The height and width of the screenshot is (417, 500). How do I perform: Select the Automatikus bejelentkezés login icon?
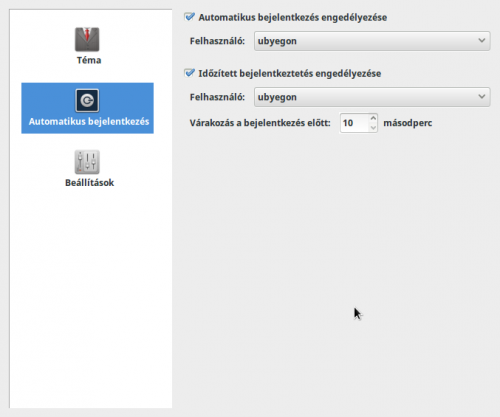point(87,100)
